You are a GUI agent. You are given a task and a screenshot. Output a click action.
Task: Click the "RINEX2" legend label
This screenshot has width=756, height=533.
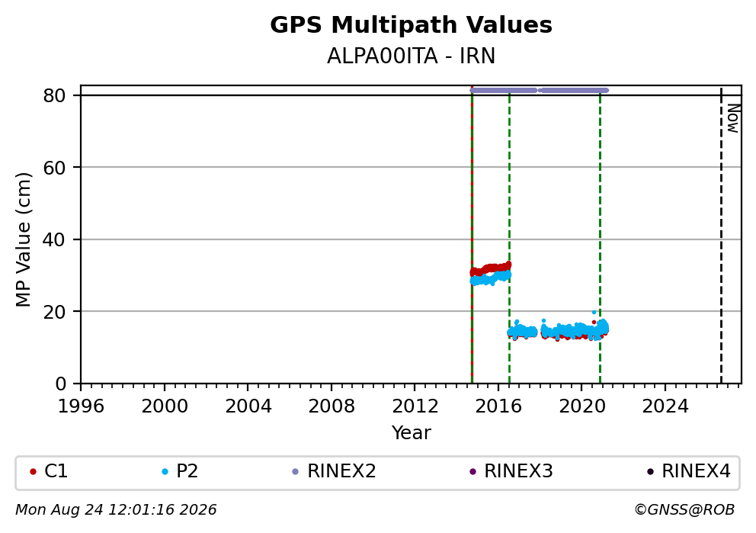pyautogui.click(x=341, y=471)
